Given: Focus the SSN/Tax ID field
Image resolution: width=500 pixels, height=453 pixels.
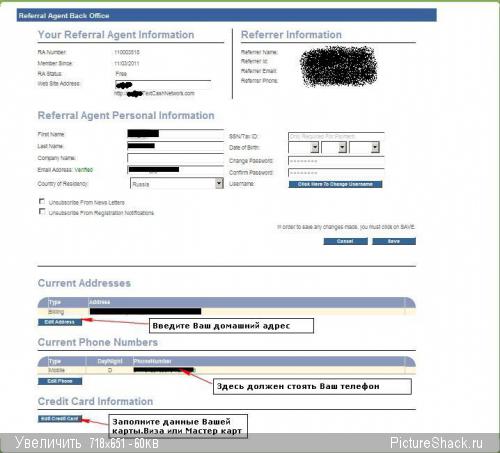Looking at the screenshot, I should click(336, 136).
